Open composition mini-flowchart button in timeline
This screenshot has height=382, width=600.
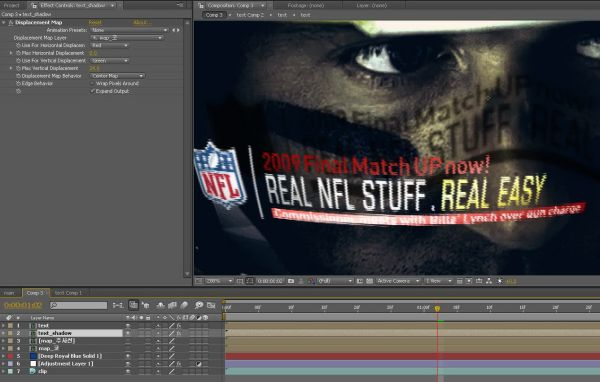click(118, 305)
